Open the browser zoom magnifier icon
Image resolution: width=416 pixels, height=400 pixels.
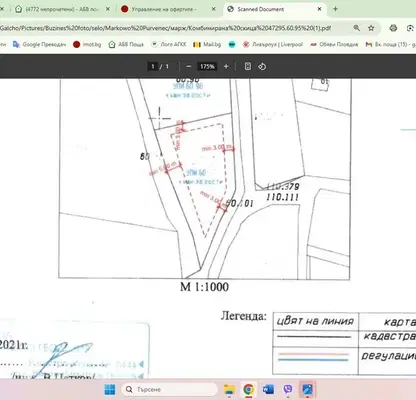coord(357,28)
